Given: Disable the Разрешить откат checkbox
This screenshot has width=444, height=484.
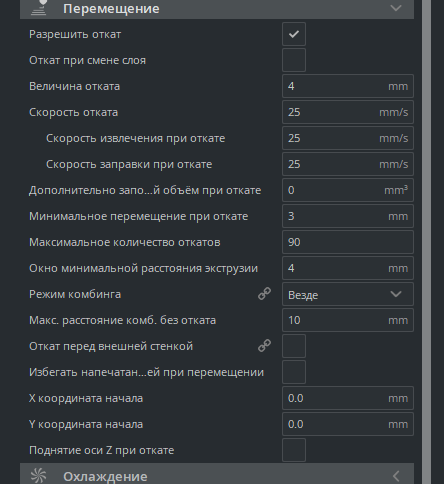Looking at the screenshot, I should click(x=294, y=34).
